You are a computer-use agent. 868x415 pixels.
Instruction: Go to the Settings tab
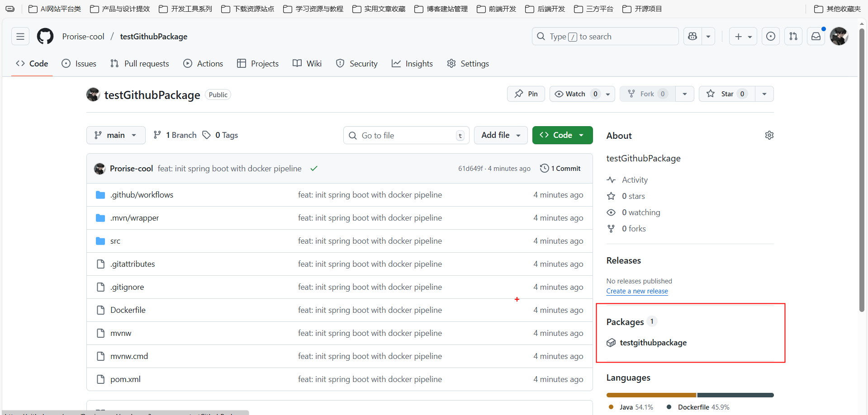point(468,64)
